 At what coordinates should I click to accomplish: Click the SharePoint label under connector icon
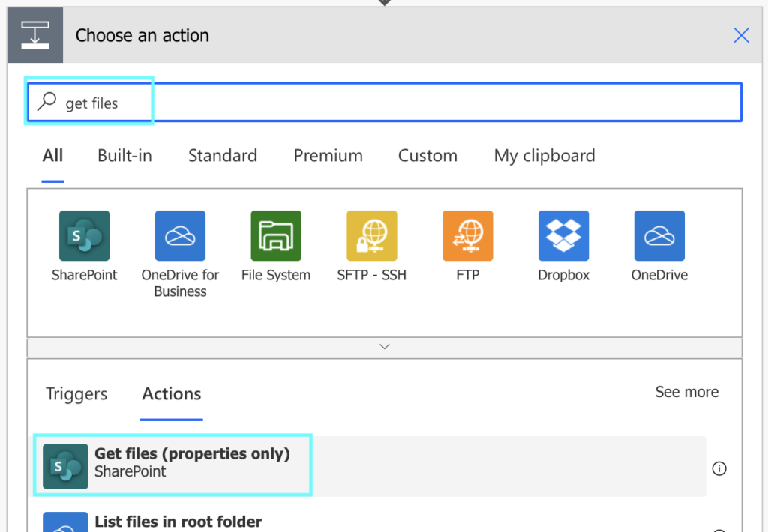(84, 275)
